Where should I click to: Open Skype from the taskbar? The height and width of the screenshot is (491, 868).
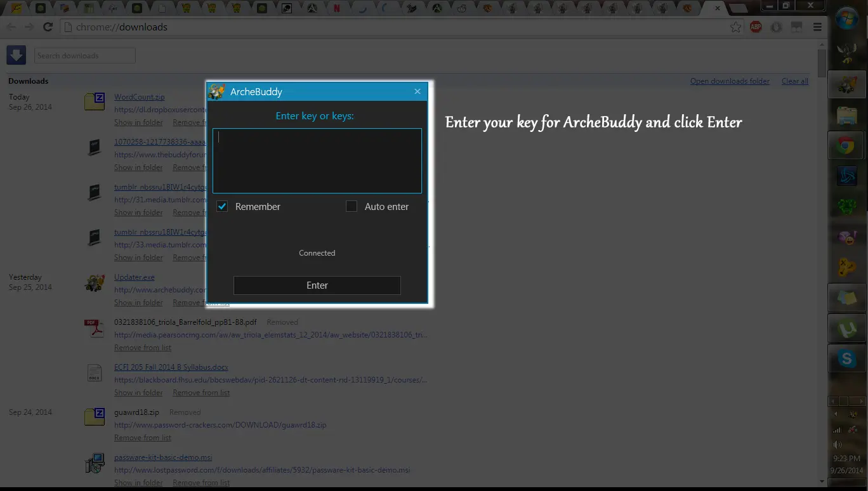click(847, 359)
